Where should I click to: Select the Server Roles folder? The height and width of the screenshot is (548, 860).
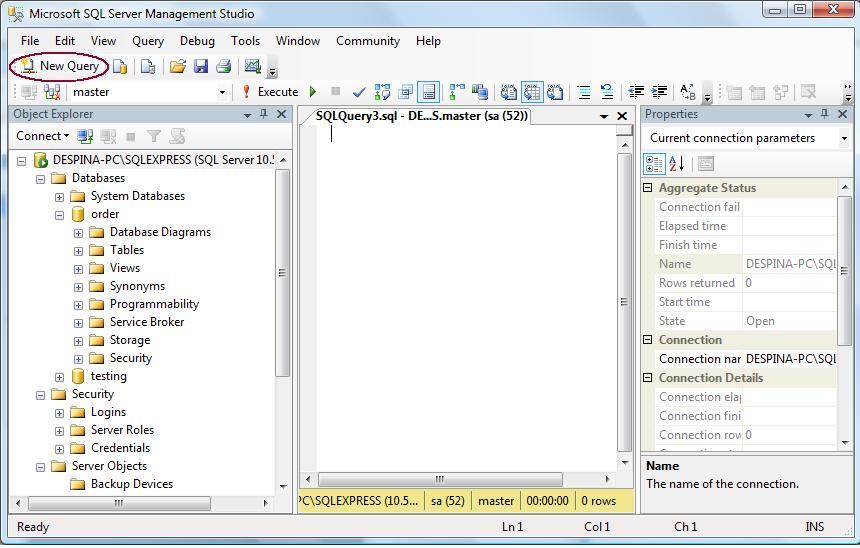(122, 430)
